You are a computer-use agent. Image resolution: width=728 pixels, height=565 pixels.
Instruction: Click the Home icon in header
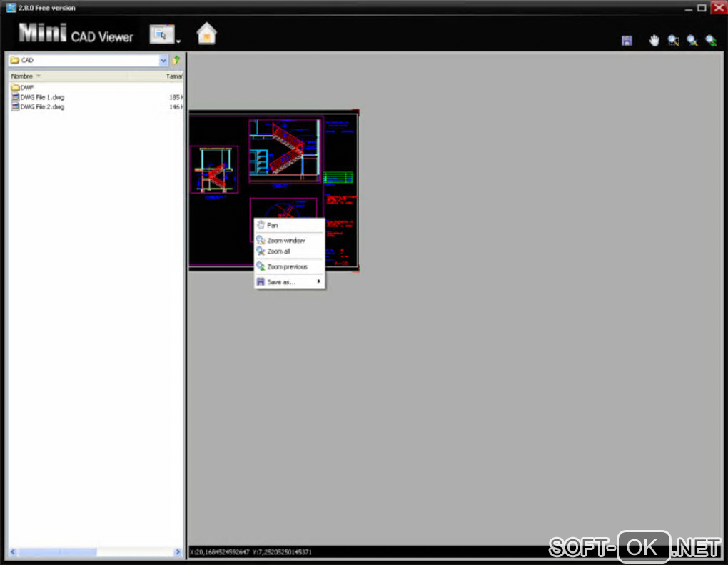click(x=206, y=34)
